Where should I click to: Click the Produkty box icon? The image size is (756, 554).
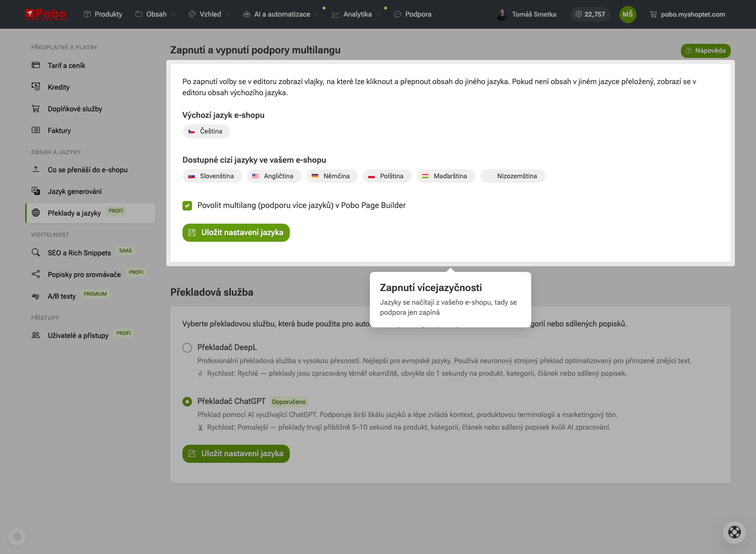pos(87,14)
